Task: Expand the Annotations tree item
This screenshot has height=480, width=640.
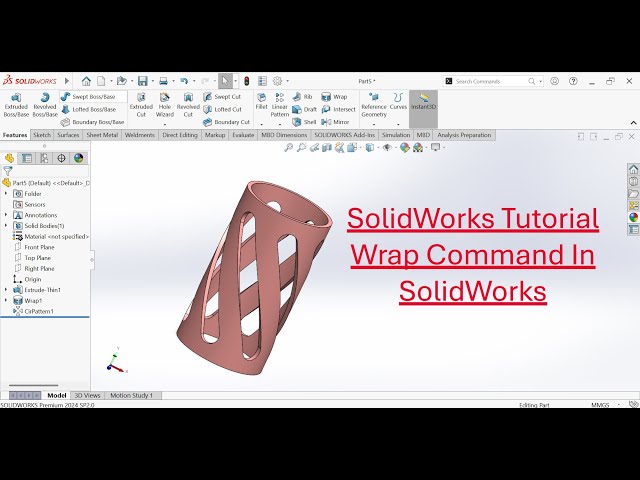Action: pos(6,215)
